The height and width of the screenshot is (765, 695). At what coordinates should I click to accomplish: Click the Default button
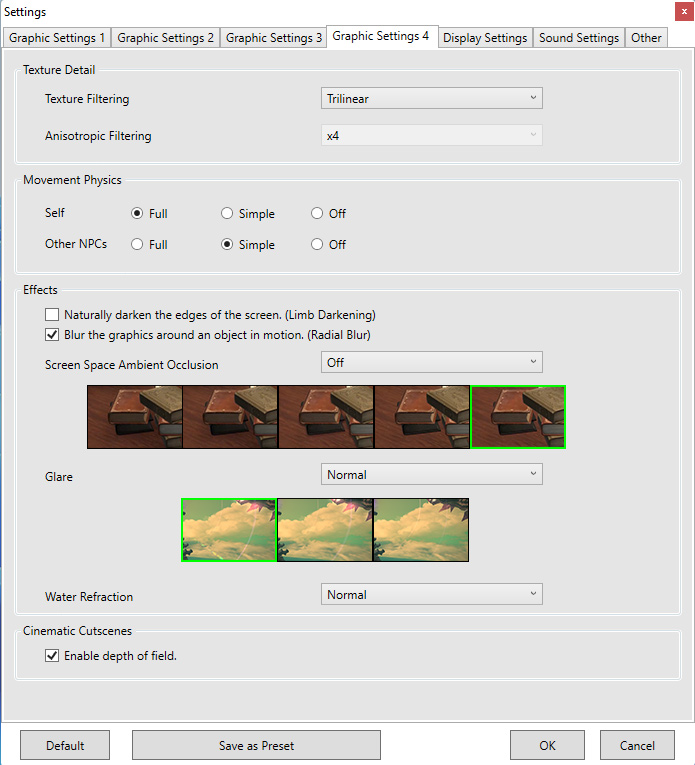tap(65, 745)
